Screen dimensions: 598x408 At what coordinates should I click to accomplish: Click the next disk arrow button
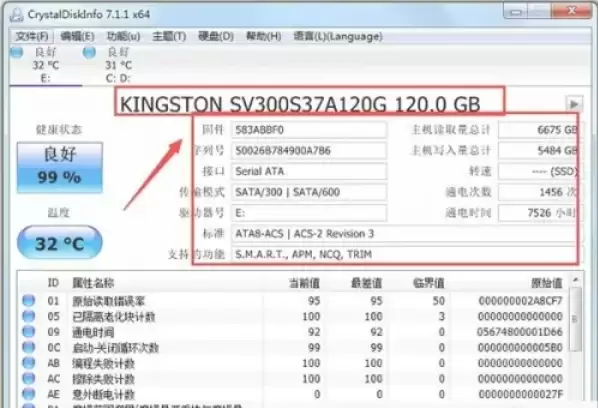(574, 104)
